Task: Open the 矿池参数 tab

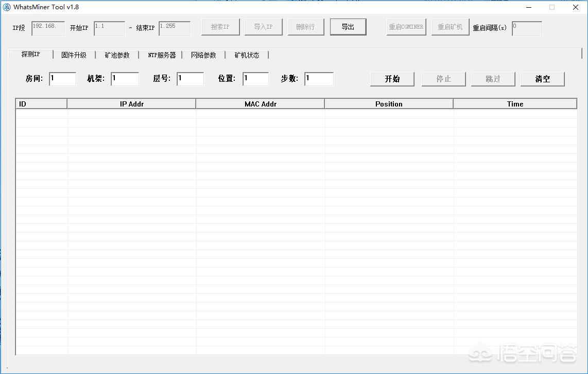Action: [117, 55]
